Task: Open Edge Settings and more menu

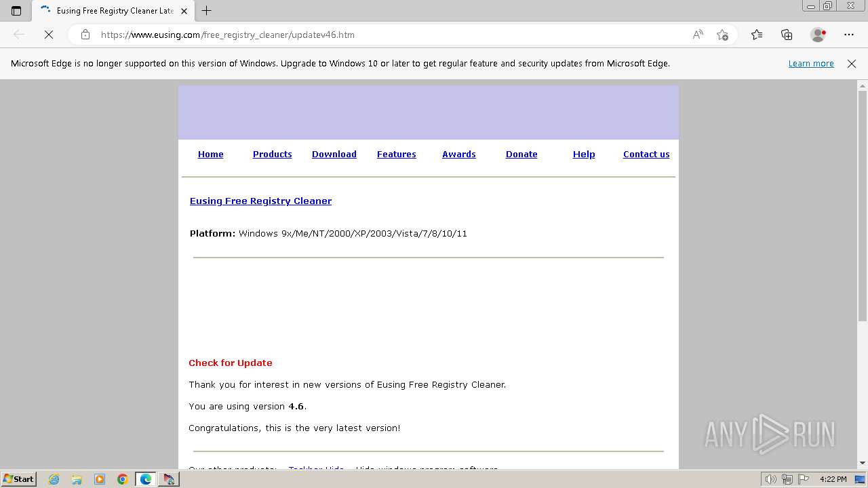Action: pos(849,35)
